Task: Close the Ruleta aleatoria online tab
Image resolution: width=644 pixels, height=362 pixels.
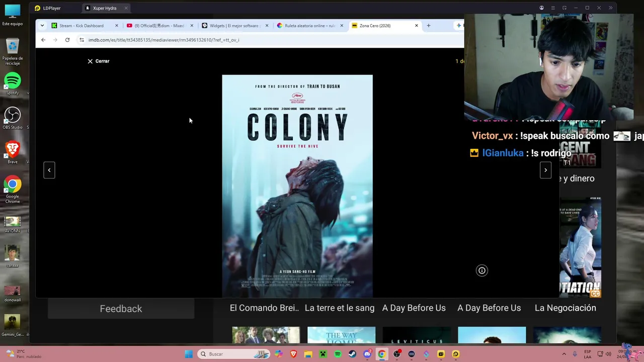Action: point(342,26)
